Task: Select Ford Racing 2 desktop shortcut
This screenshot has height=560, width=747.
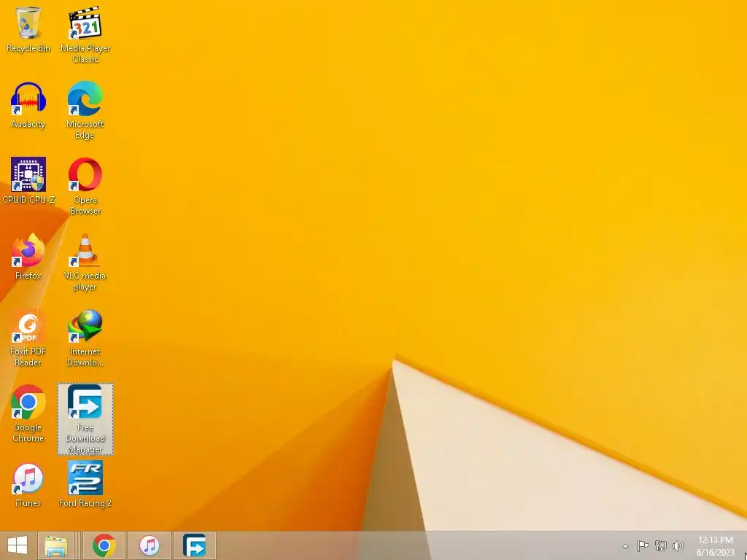Action: pos(85,484)
